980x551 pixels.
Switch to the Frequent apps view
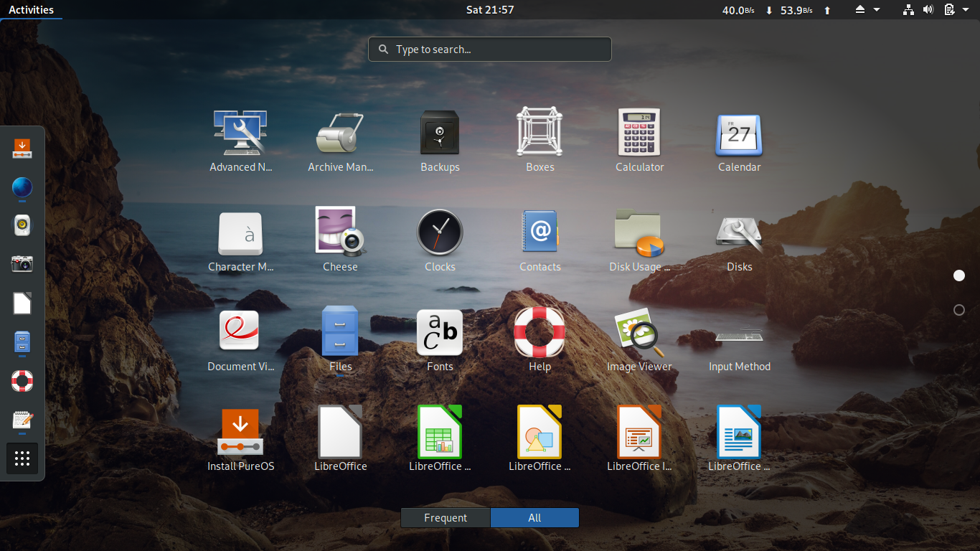[445, 517]
